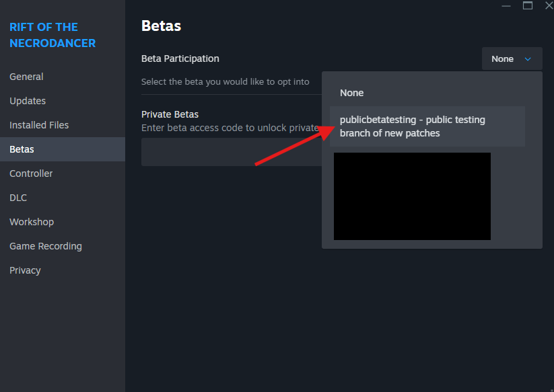This screenshot has height=392, width=554.
Task: Click the blacked-out area in dropdown list
Action: pos(412,196)
